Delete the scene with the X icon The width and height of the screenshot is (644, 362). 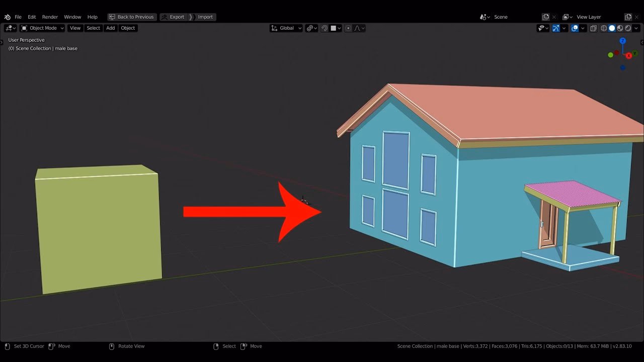tap(554, 17)
